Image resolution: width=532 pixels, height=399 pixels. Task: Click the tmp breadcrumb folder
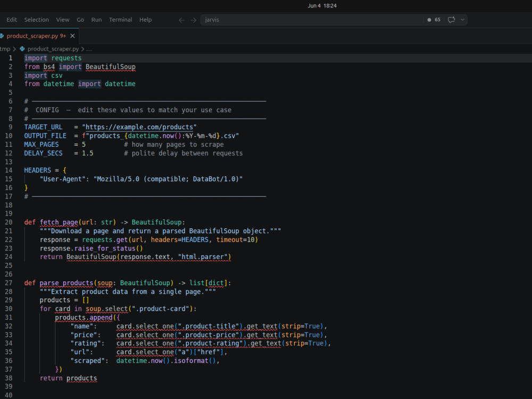point(5,49)
